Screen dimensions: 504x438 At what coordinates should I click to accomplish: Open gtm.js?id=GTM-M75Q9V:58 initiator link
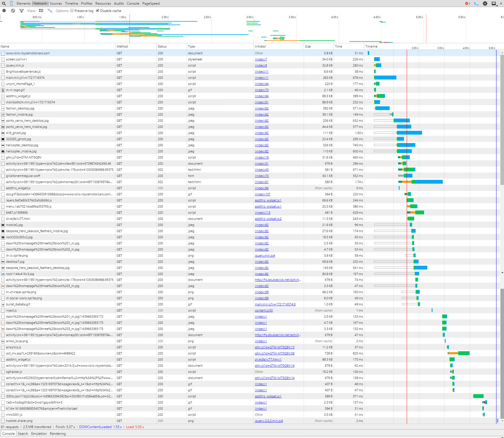(274, 353)
